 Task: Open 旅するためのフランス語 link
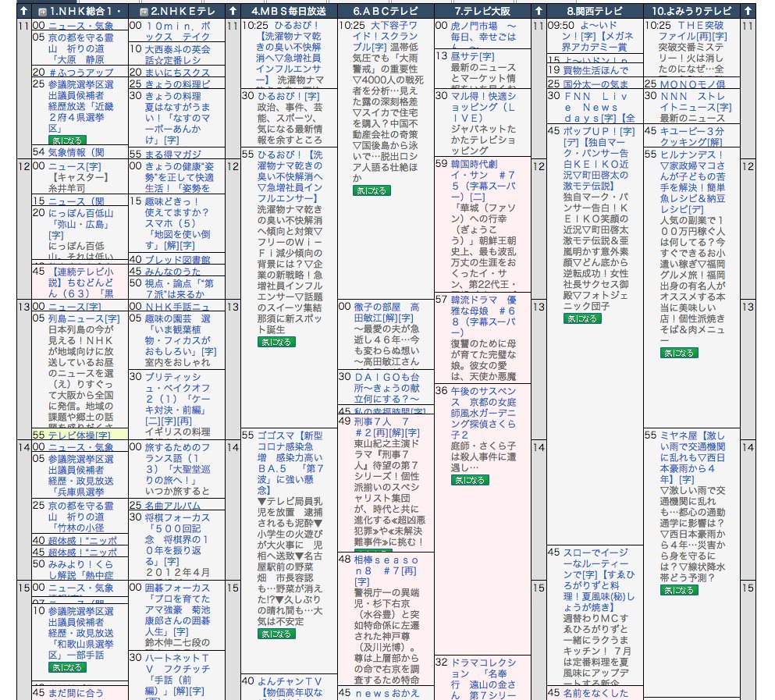177,464
